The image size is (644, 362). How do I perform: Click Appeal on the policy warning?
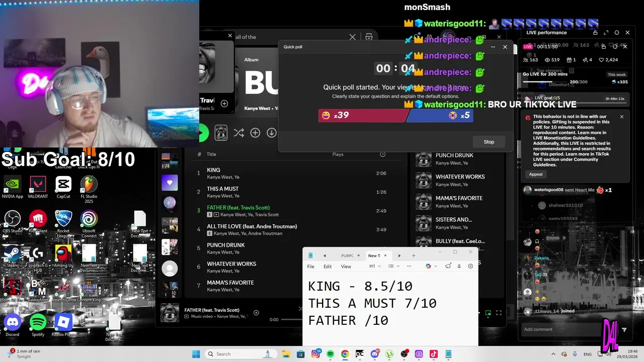pos(536,174)
